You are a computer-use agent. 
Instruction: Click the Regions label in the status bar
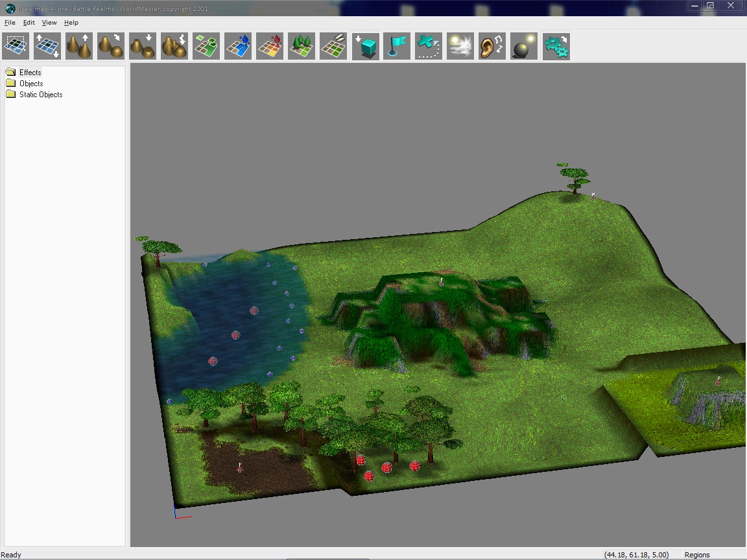[x=697, y=555]
